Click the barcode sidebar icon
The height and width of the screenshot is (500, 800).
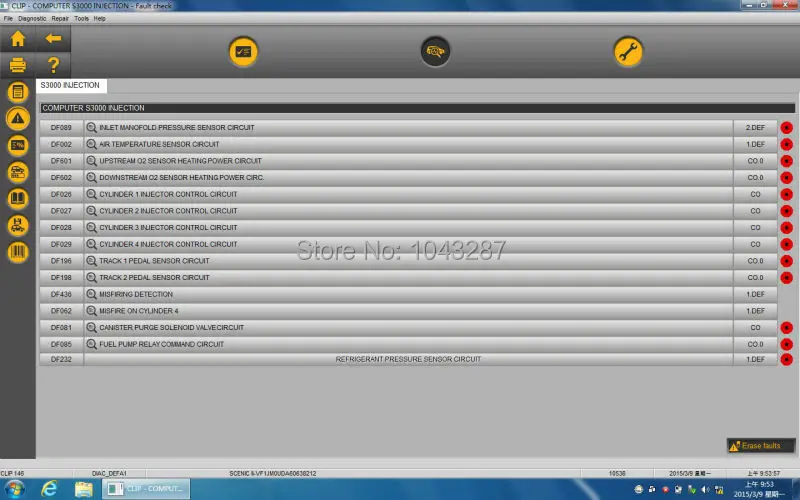[18, 252]
